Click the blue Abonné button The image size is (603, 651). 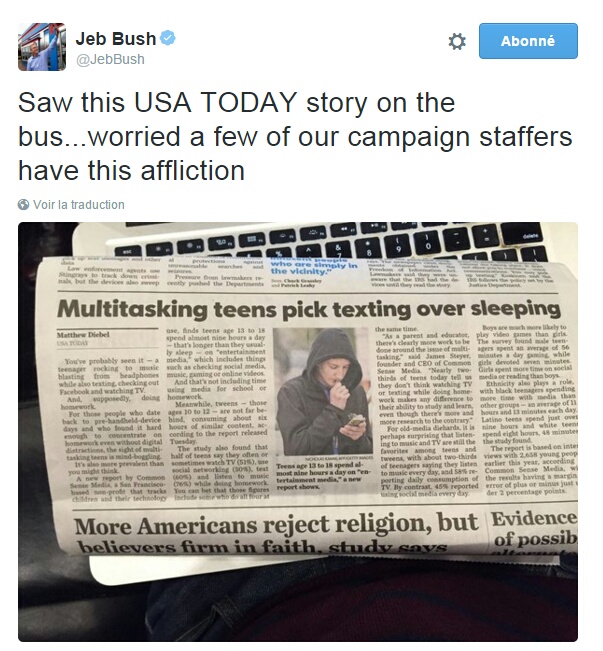point(528,41)
